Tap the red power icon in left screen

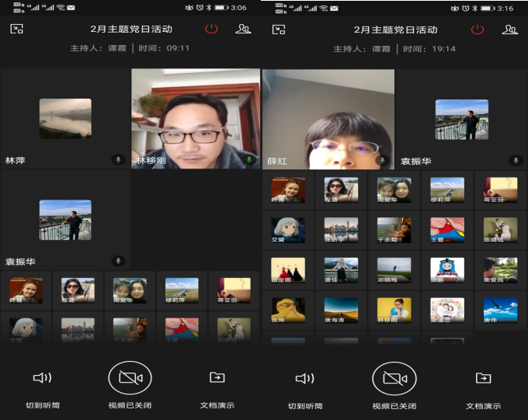[211, 30]
